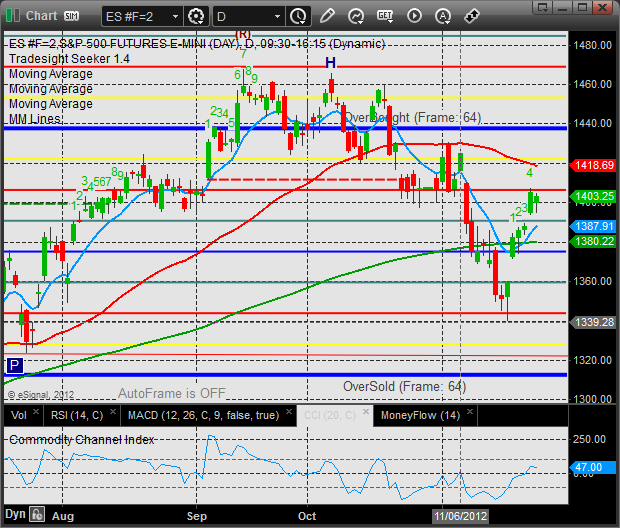Close the Vol tab
620x528 pixels.
tap(36, 411)
